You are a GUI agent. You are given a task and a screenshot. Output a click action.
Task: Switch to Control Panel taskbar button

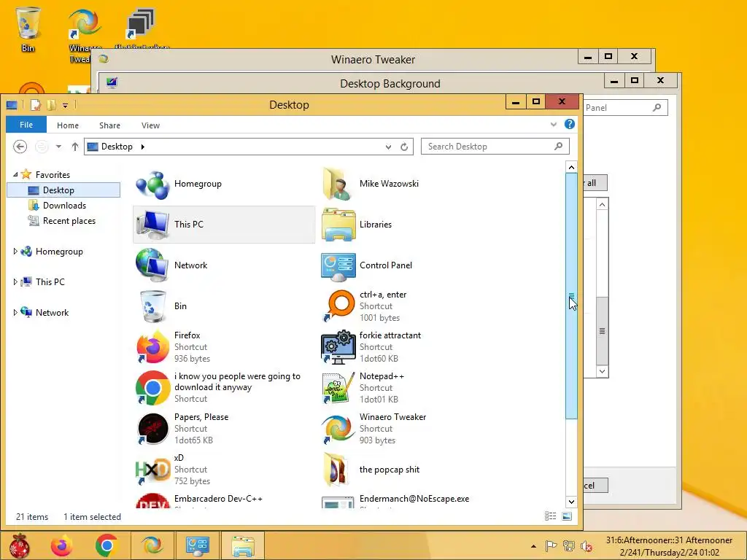(x=197, y=545)
